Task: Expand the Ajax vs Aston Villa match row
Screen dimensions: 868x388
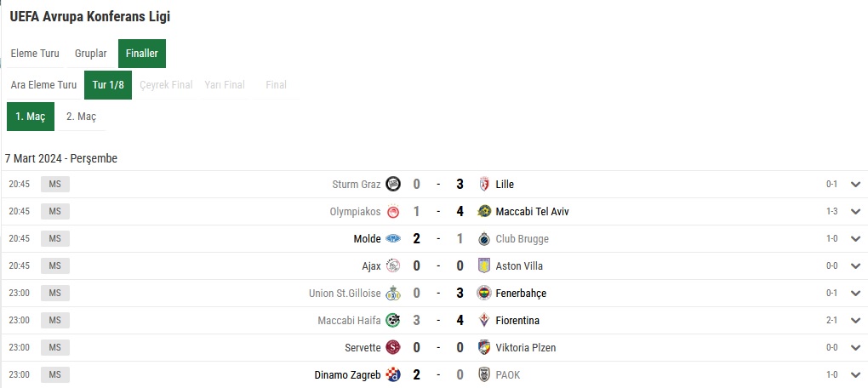Action: click(856, 265)
